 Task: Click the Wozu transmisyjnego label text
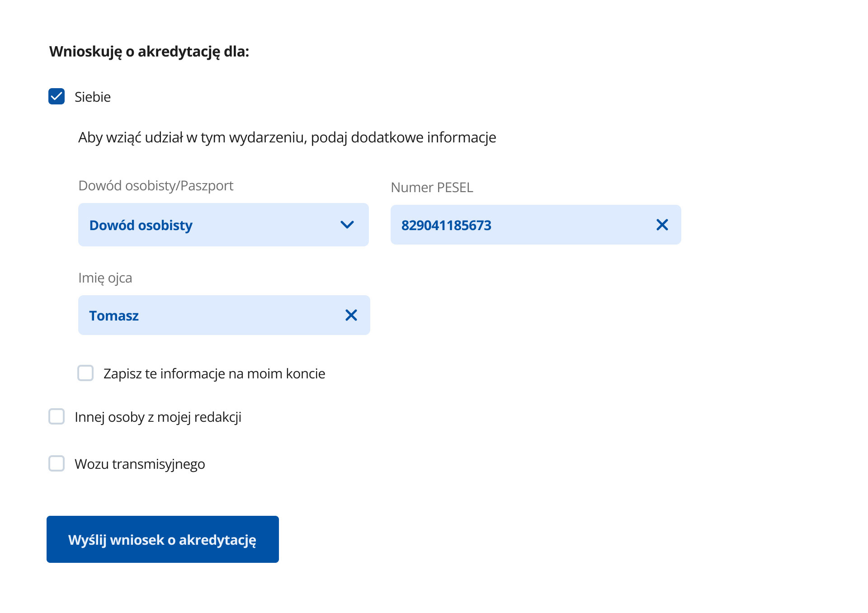pos(140,464)
